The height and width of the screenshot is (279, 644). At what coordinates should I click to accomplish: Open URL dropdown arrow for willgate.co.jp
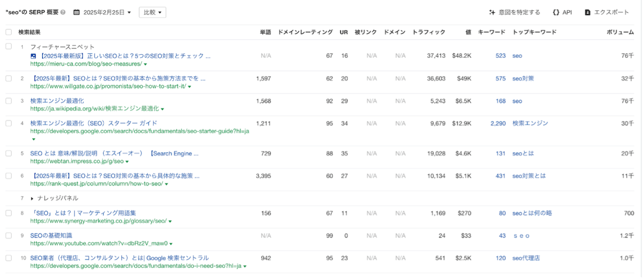[x=190, y=86]
